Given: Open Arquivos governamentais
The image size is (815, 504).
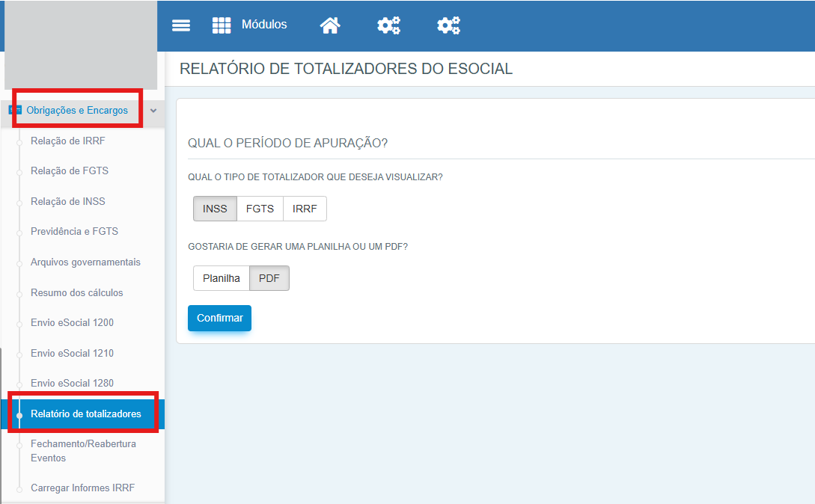Looking at the screenshot, I should [x=85, y=262].
